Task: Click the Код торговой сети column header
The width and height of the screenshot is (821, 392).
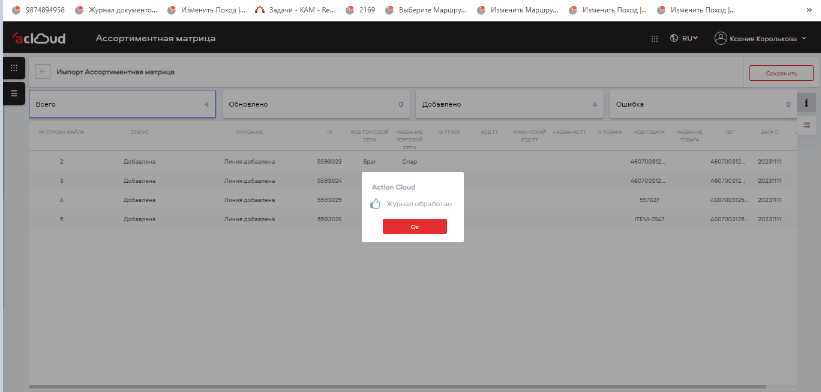Action: tap(370, 136)
